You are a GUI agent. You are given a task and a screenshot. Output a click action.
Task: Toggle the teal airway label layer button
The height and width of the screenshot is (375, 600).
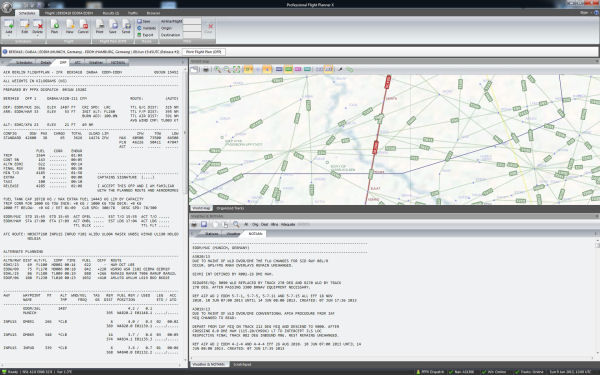[307, 69]
